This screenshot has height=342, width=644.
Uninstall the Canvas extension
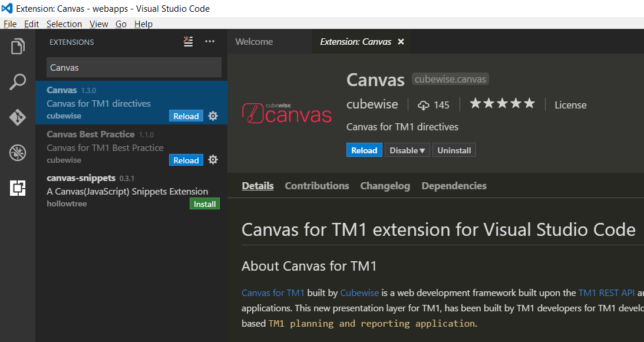click(x=454, y=150)
